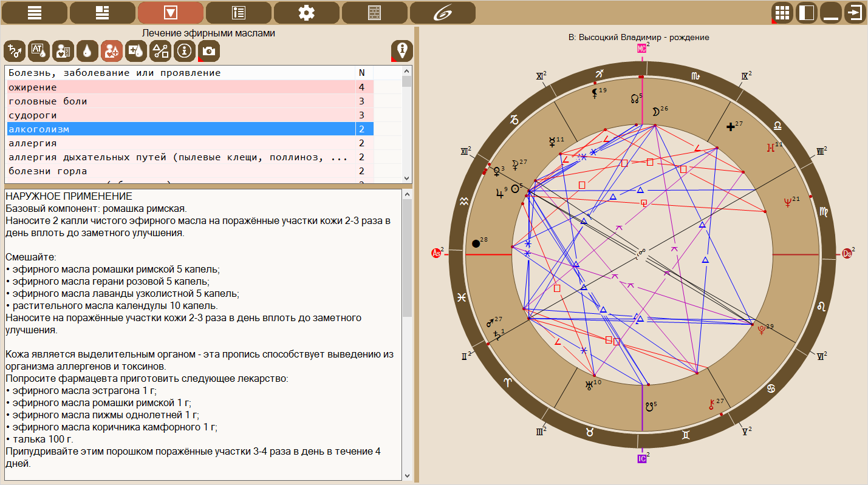The image size is (868, 485).
Task: Click the person with document icon
Action: (x=63, y=52)
